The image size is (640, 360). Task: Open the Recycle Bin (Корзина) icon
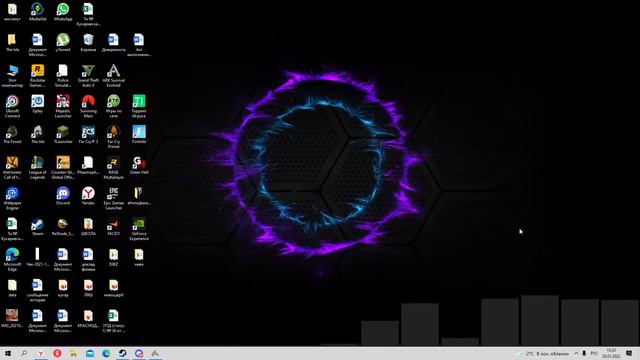[88, 42]
